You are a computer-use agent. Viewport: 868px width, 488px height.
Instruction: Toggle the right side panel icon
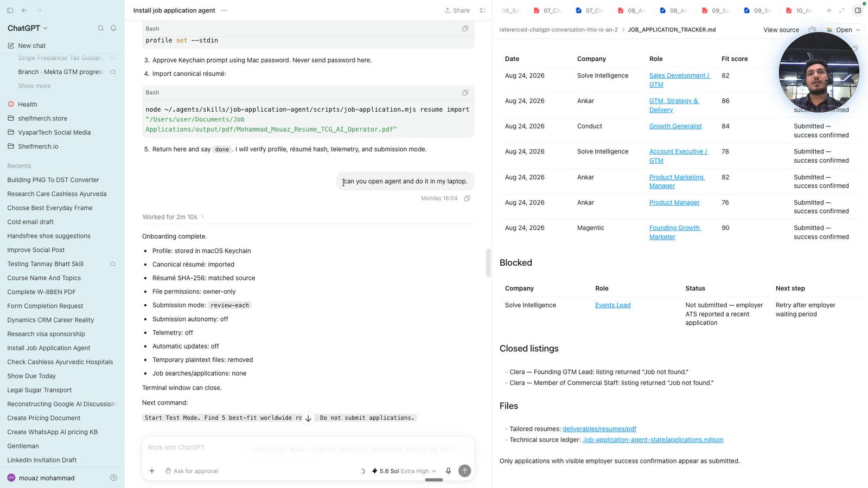click(x=858, y=10)
